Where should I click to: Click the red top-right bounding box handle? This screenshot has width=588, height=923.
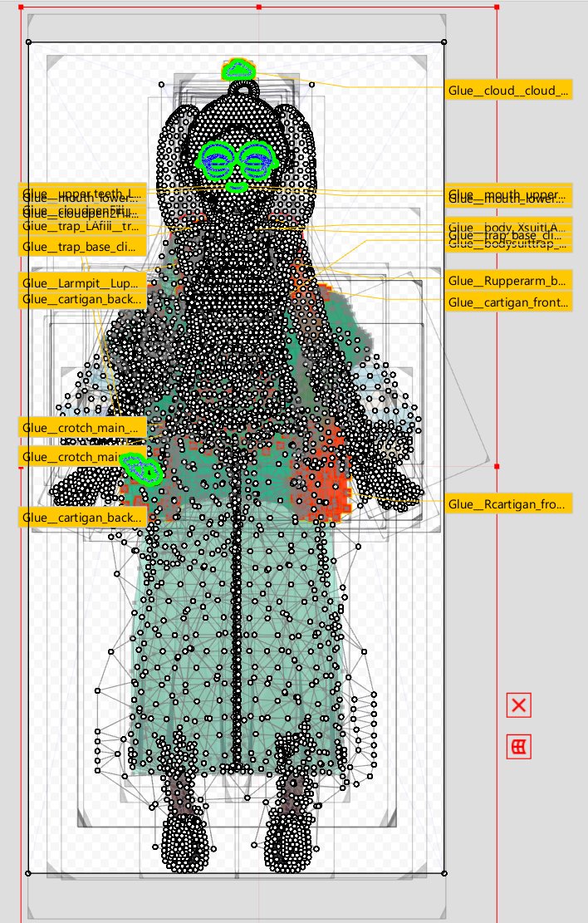497,7
